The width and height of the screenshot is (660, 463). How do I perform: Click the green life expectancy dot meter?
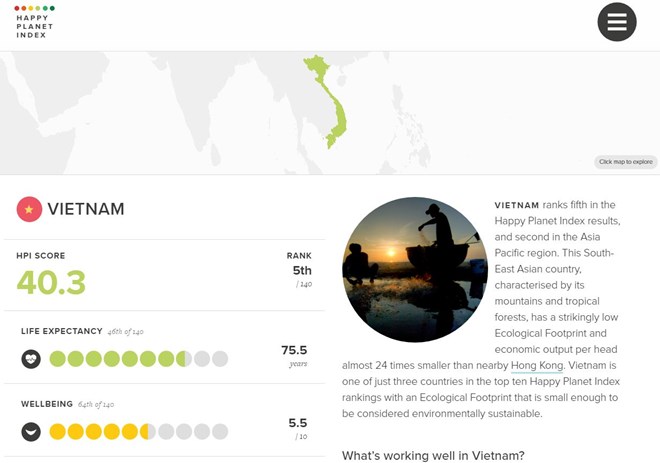click(x=139, y=359)
